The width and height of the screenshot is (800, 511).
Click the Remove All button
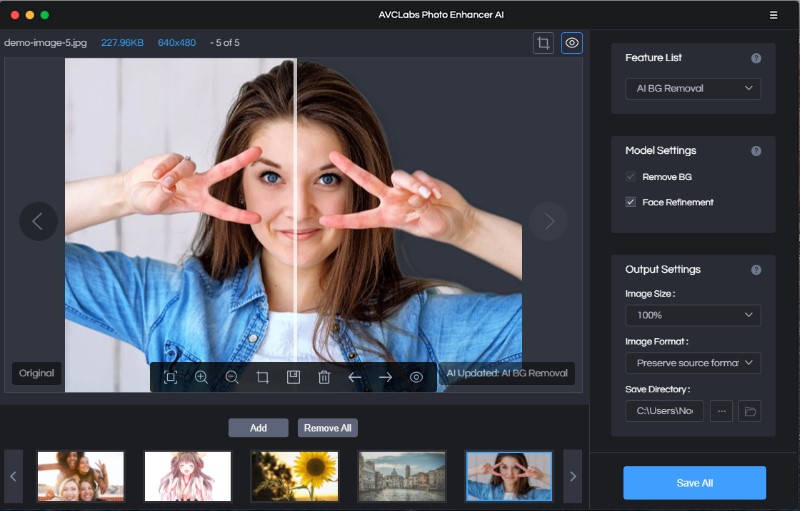coord(328,428)
